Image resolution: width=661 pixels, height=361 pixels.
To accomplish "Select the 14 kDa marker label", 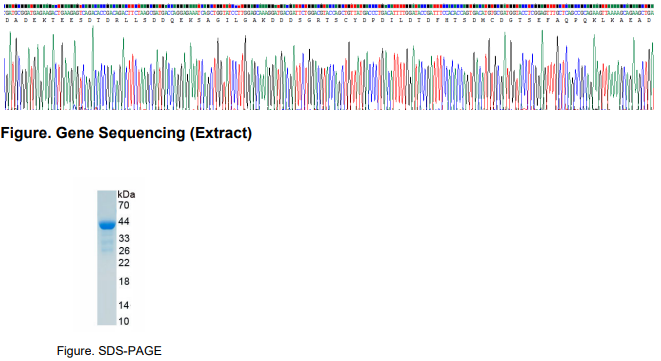I will coord(124,305).
